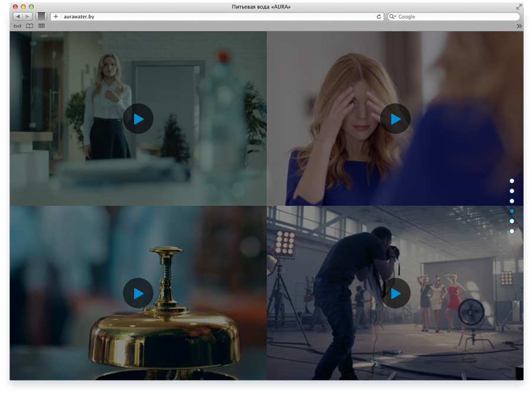Zoom the window with the green button

point(31,7)
